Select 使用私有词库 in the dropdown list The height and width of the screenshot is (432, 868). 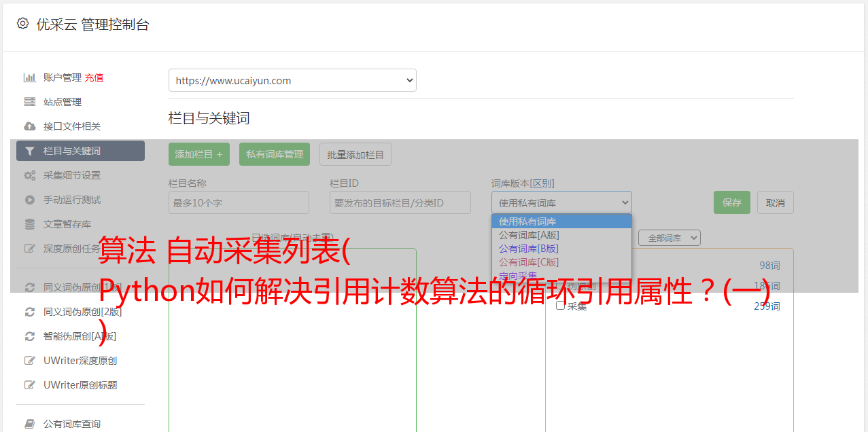pyautogui.click(x=561, y=221)
